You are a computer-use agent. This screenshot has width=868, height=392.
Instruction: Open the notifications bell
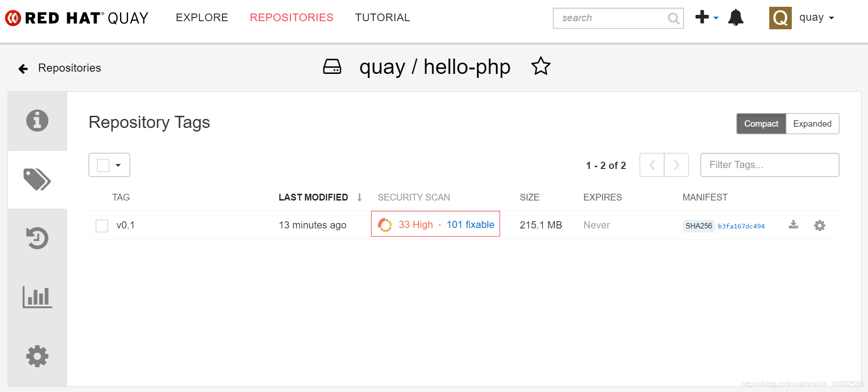tap(736, 18)
